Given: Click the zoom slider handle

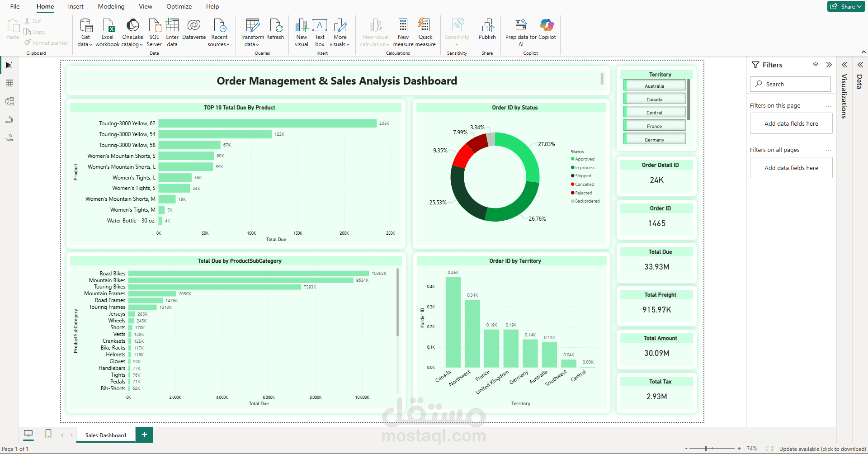Looking at the screenshot, I should 705,449.
